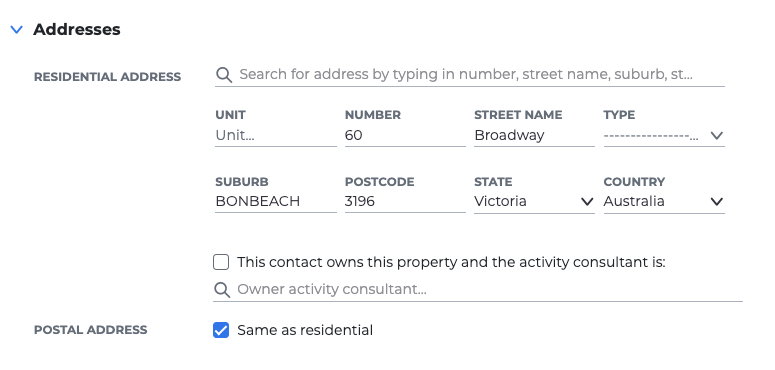Click the 'This contact owns this property' label
Screen dimensions: 775x370
coord(451,262)
